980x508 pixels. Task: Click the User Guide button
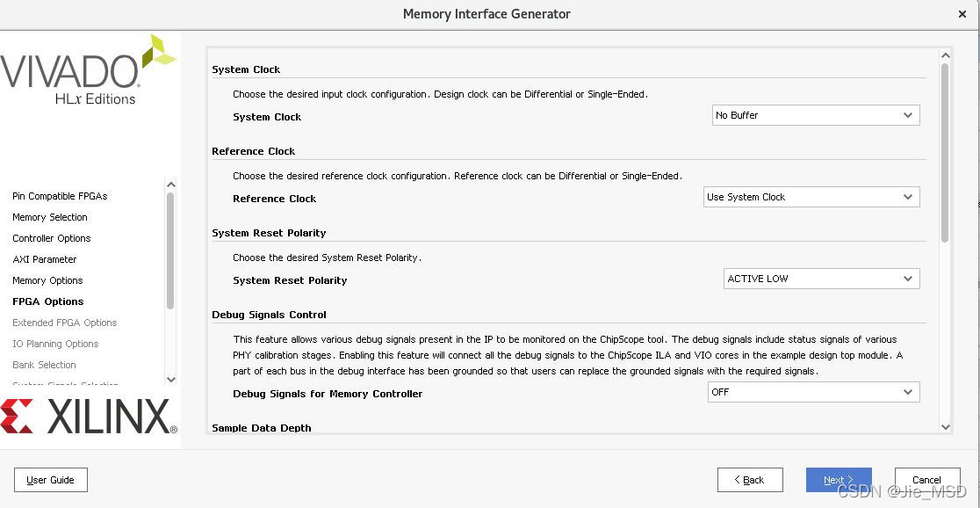pos(51,480)
